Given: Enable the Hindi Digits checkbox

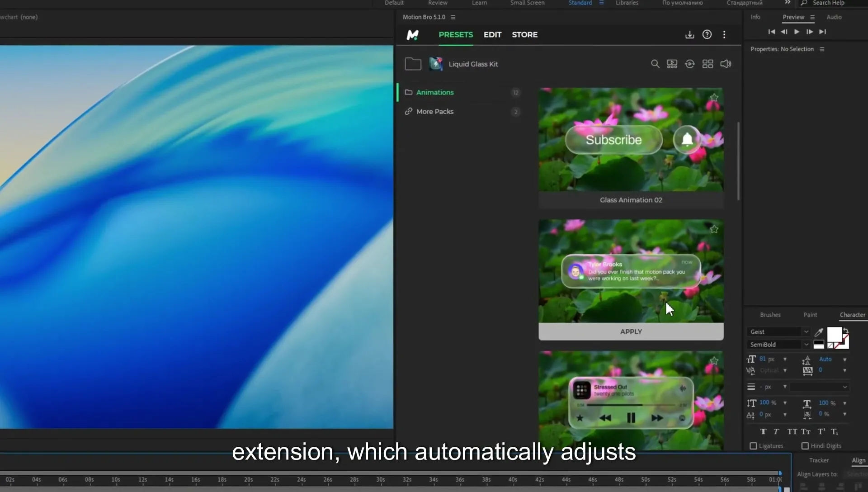Looking at the screenshot, I should (x=805, y=446).
